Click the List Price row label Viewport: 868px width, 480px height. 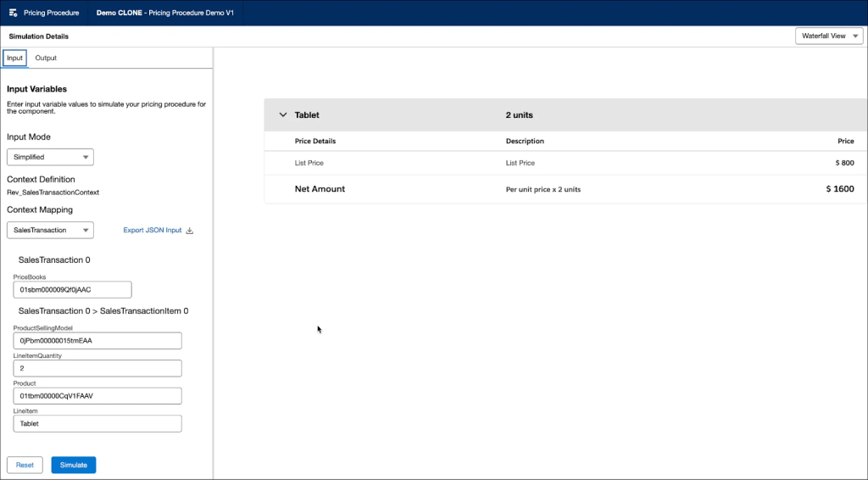click(x=309, y=163)
